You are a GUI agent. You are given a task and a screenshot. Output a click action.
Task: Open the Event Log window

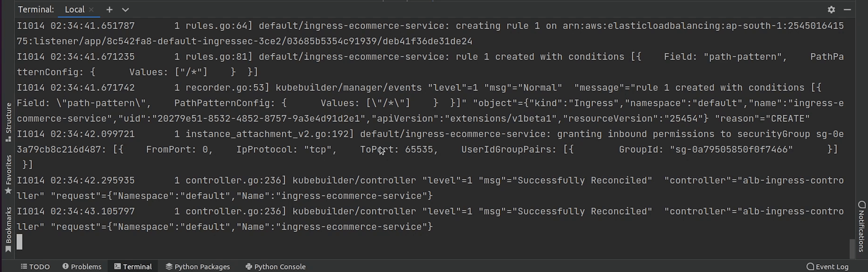pyautogui.click(x=828, y=267)
